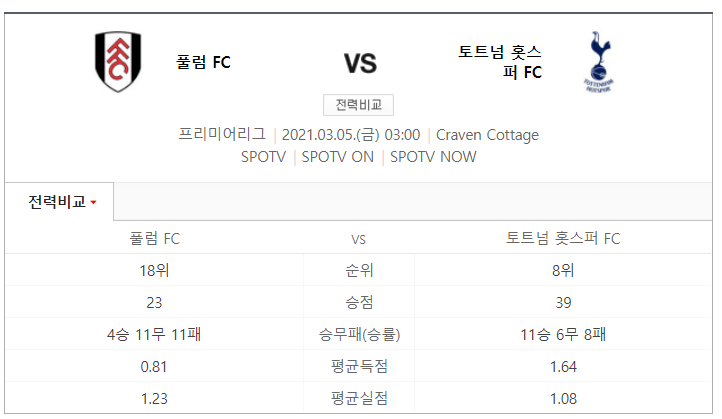Click the Tottenham Hotspur crest logo

coord(598,62)
